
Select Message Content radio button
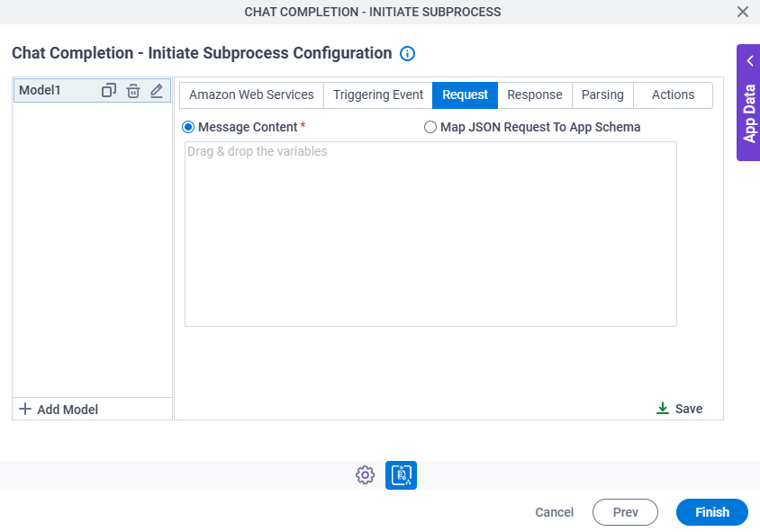[x=188, y=127]
